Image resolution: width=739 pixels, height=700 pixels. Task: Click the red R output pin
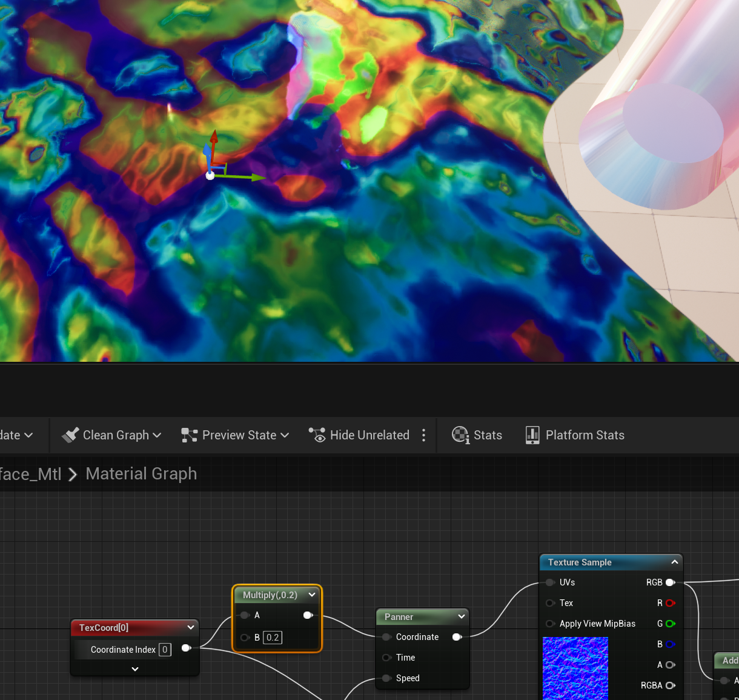(670, 603)
